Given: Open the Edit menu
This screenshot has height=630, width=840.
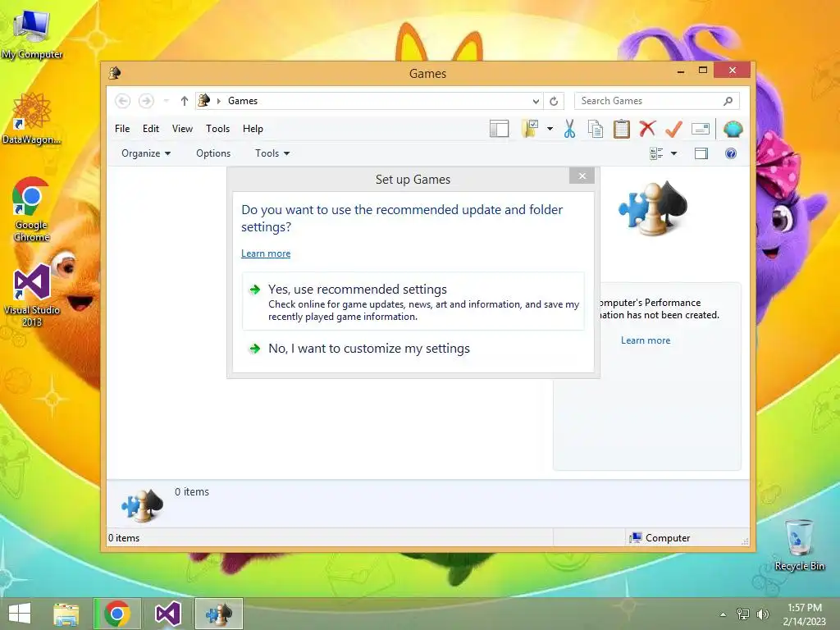Looking at the screenshot, I should 151,129.
